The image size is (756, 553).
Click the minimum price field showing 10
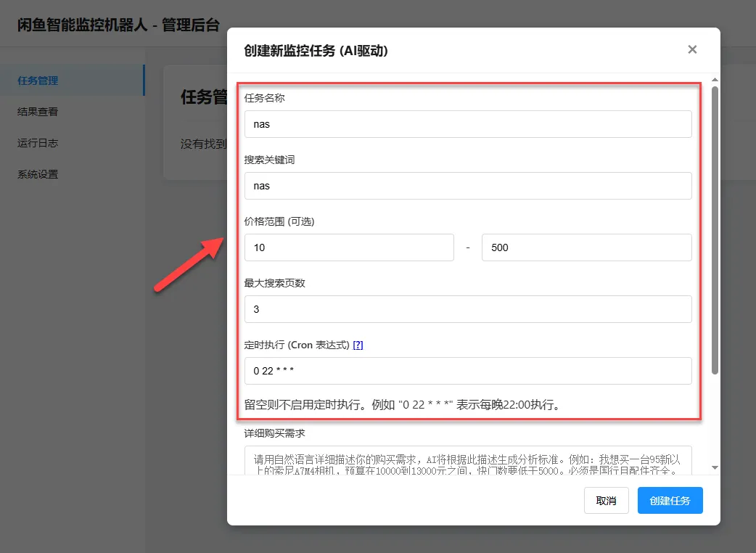tap(349, 247)
